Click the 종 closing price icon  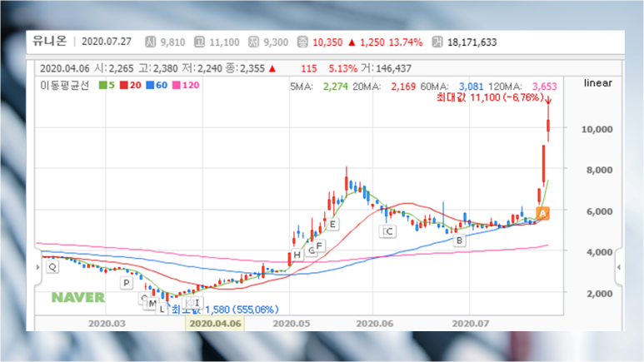[302, 42]
